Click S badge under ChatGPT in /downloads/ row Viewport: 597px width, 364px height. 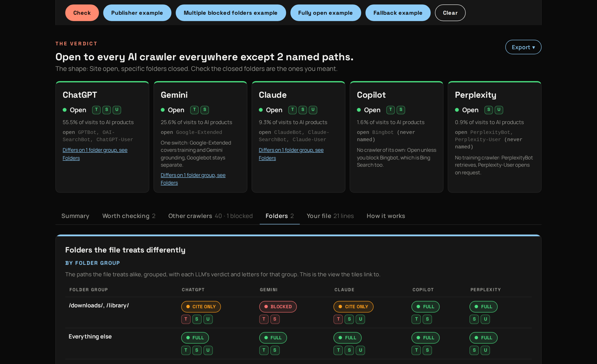tap(197, 319)
